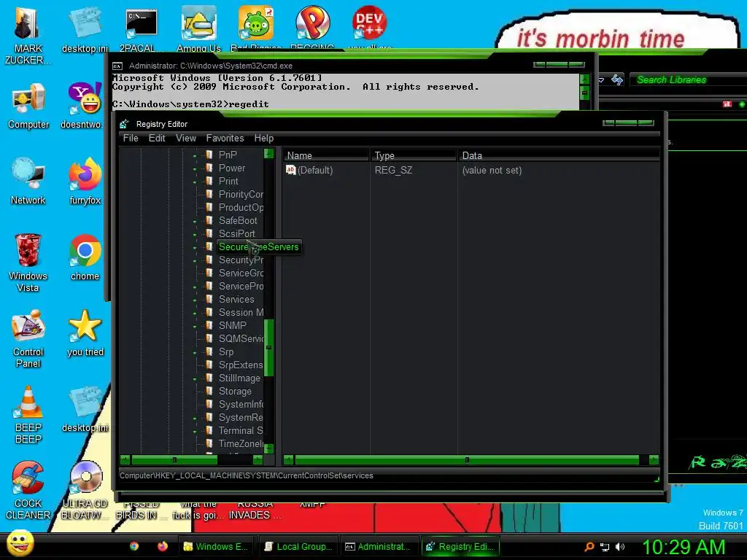
Task: Click the volume speaker tray icon
Action: (x=620, y=547)
